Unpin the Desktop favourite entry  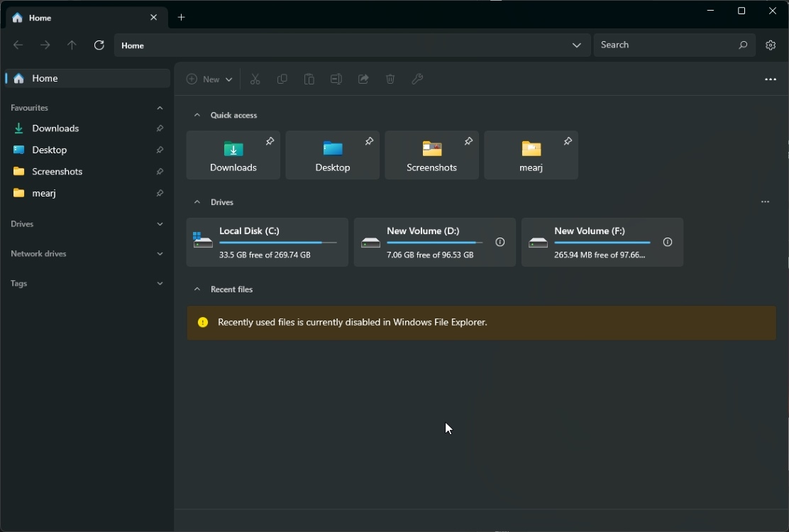pyautogui.click(x=160, y=150)
